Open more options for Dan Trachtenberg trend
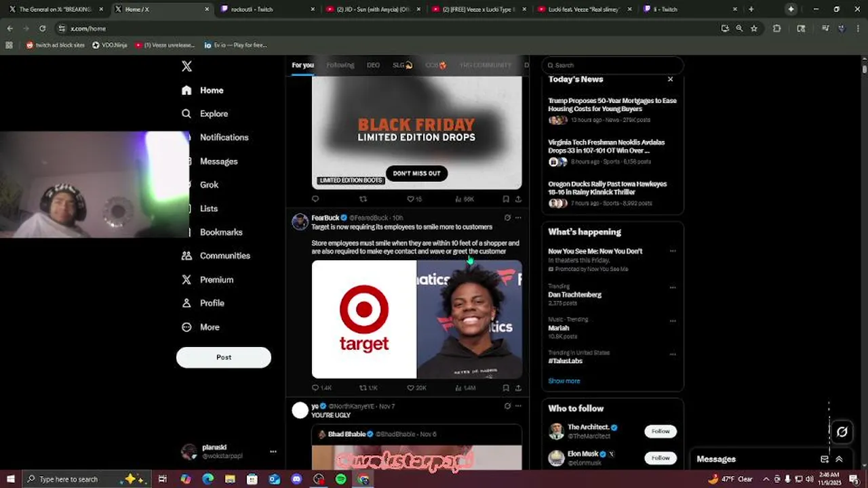The width and height of the screenshot is (868, 488). [673, 287]
